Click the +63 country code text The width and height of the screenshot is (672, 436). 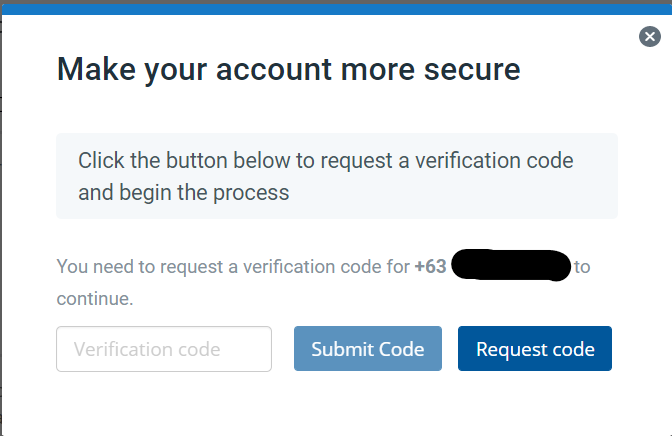tap(430, 267)
